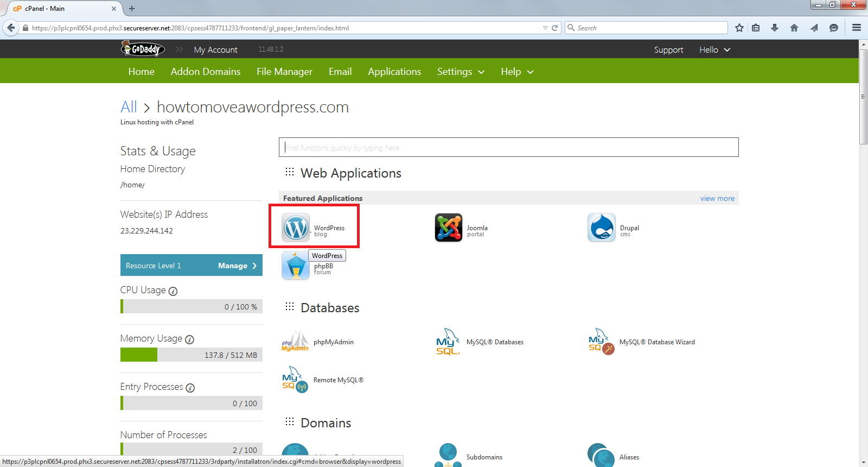
Task: Open the Joomla portal application icon
Action: (449, 228)
